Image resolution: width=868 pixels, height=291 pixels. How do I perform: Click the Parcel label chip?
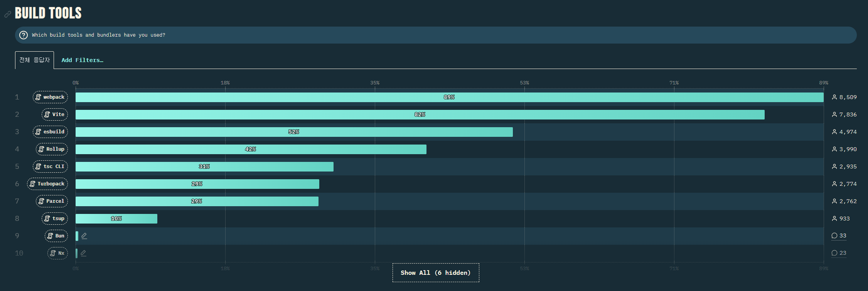52,201
